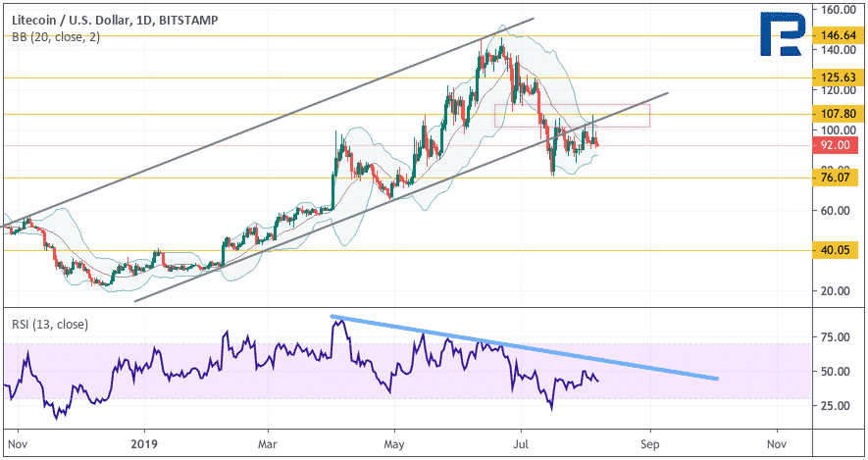Click the May label on time axis

pyautogui.click(x=394, y=444)
